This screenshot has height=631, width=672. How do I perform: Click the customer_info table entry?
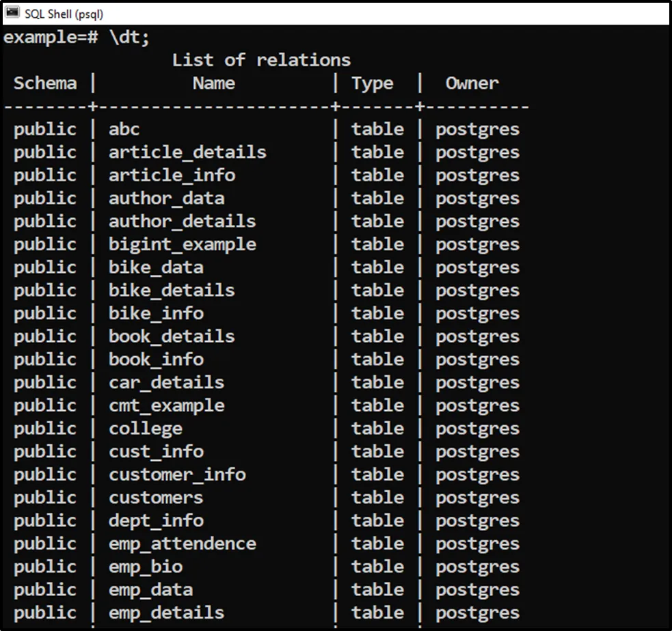(177, 474)
